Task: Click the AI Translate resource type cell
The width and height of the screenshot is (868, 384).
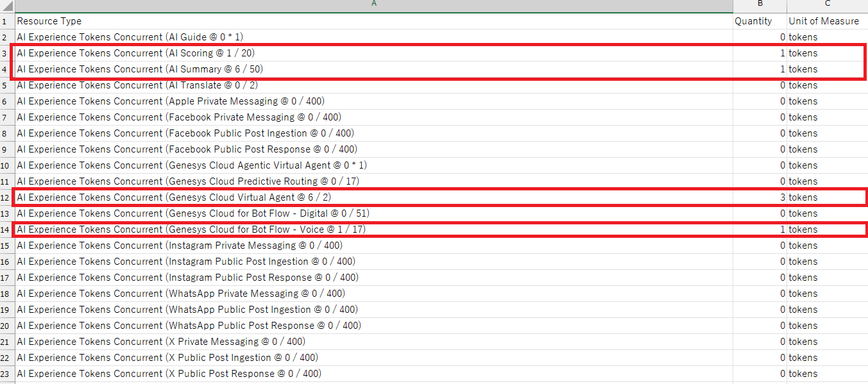Action: pos(137,85)
